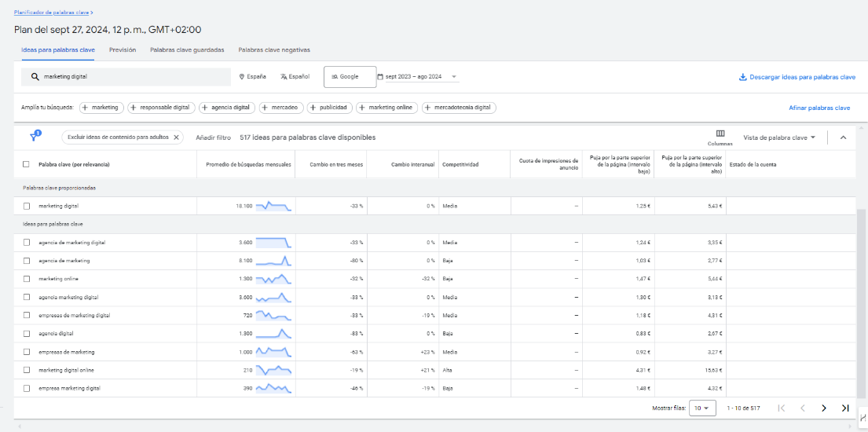Open the filter funnel icon
Screen dimensions: 868x432
tap(35, 137)
